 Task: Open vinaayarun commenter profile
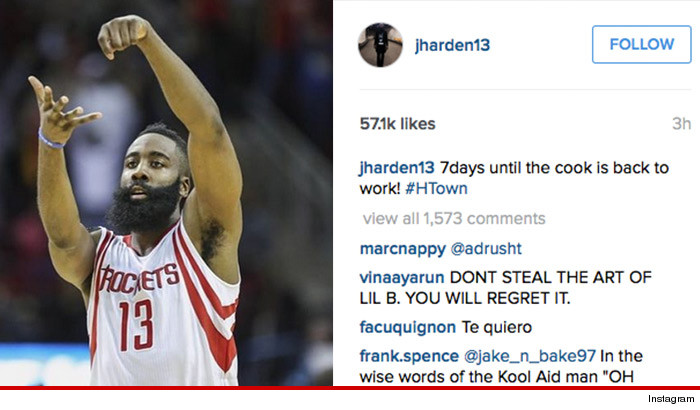(x=402, y=277)
